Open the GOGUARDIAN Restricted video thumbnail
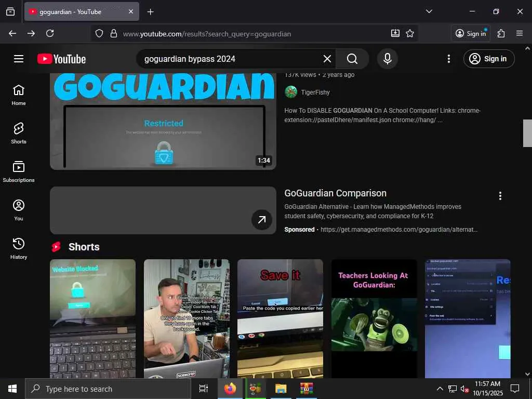The height and width of the screenshot is (399, 532). tap(163, 121)
